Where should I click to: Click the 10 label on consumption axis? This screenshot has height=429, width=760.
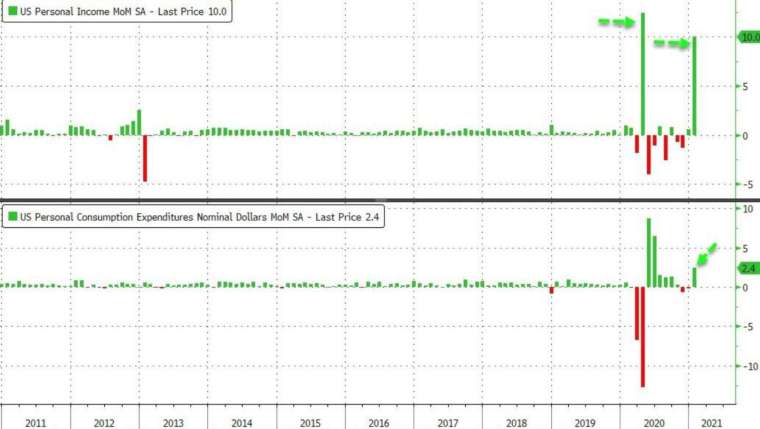click(x=748, y=209)
